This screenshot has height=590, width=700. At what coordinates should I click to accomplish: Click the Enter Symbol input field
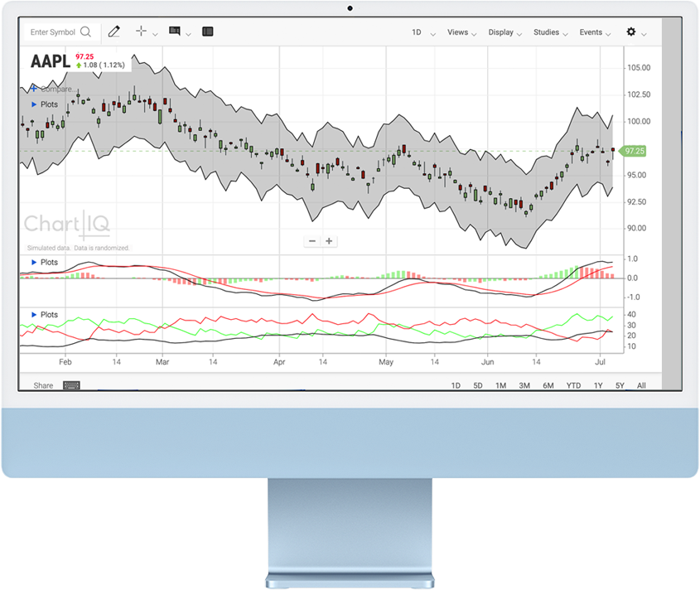(54, 31)
